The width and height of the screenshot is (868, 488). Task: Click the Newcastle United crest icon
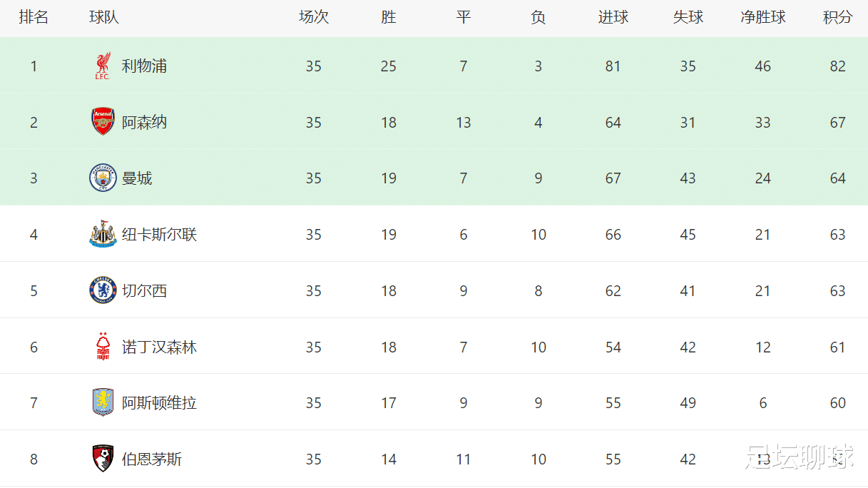pyautogui.click(x=103, y=235)
